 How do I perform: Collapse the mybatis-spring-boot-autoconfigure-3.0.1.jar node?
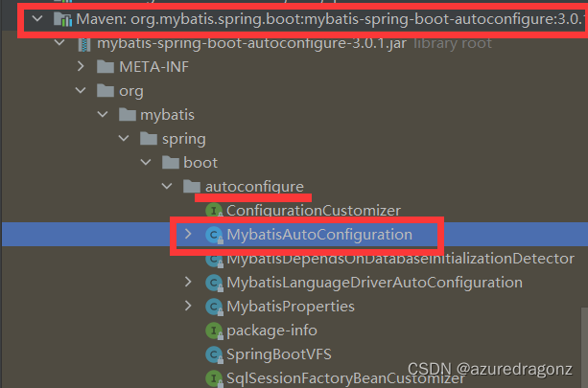[59, 43]
